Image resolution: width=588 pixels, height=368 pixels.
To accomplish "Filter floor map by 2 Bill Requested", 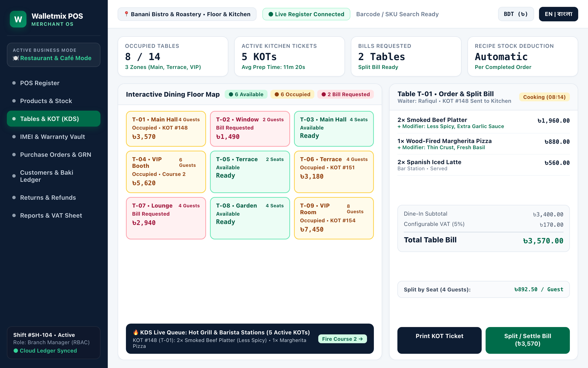I will click(x=345, y=94).
